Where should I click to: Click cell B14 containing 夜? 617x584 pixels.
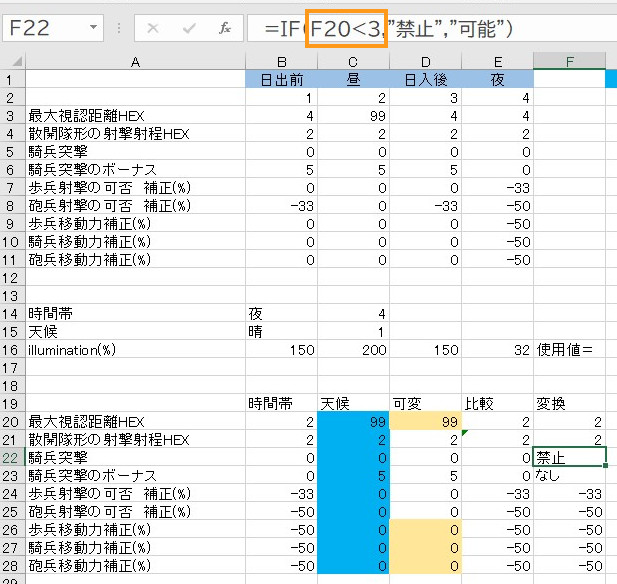(281, 314)
